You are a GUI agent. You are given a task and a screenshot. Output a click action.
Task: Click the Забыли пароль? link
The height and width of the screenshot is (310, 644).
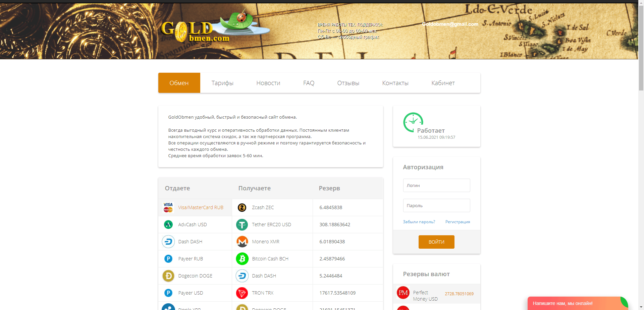tap(419, 222)
